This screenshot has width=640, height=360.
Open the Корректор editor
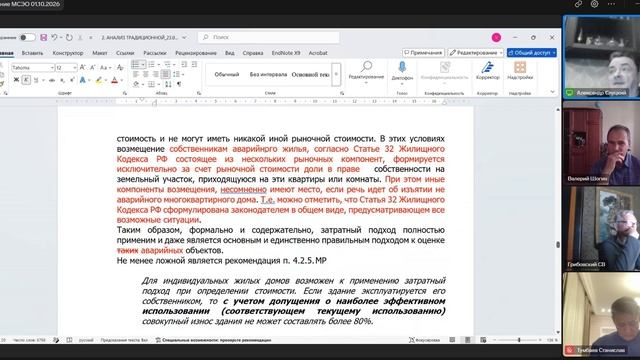[488, 71]
